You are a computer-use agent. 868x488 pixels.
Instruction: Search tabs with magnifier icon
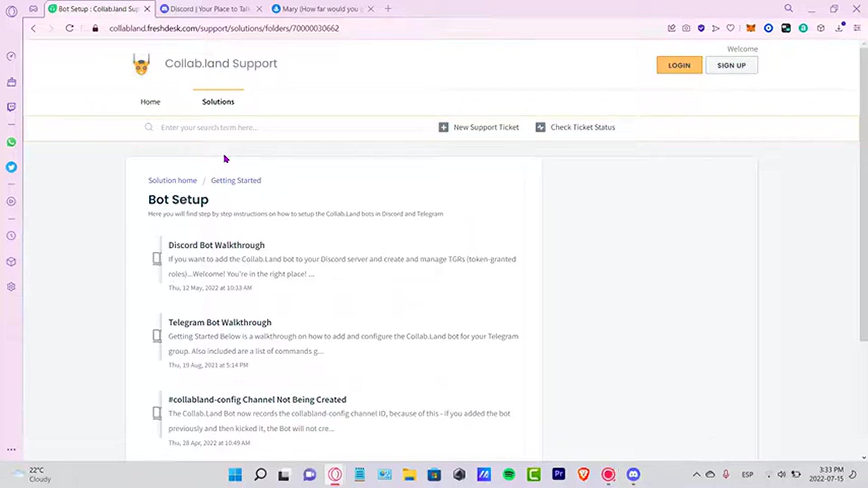tap(788, 8)
